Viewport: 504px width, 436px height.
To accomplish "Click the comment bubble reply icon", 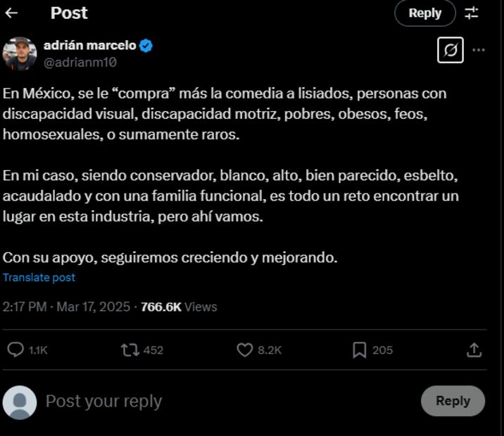I will 15,350.
